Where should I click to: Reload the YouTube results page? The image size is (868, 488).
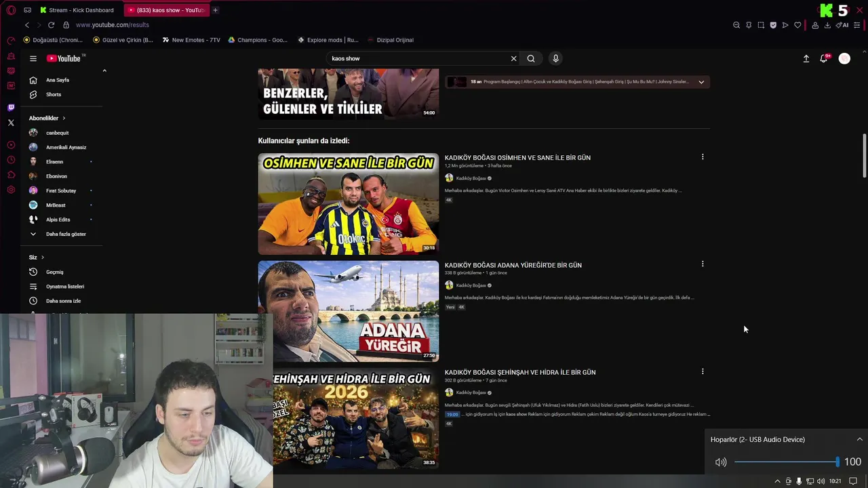(x=51, y=25)
